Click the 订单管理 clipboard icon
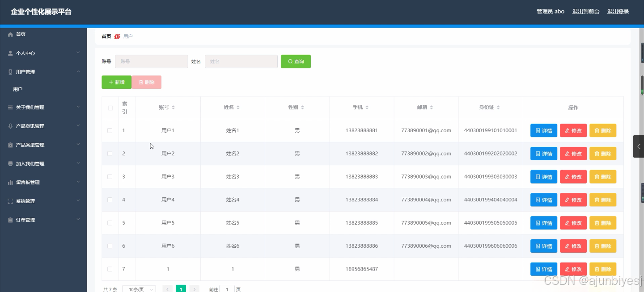This screenshot has width=644, height=292. 10,220
